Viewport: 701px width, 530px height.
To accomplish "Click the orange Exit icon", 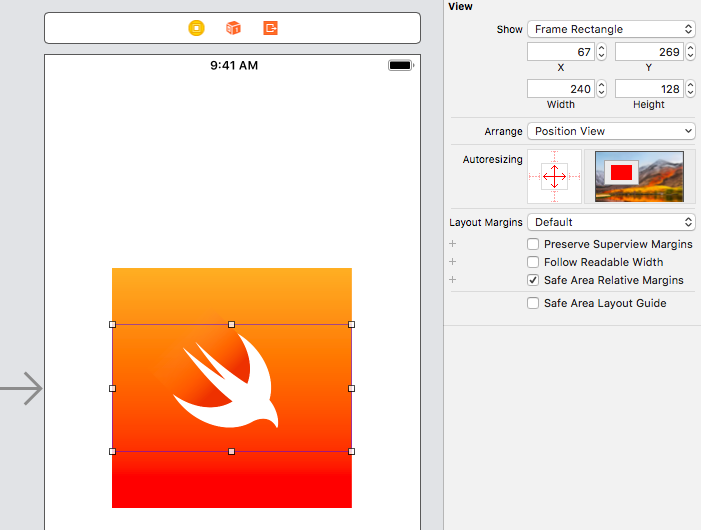I will [270, 28].
